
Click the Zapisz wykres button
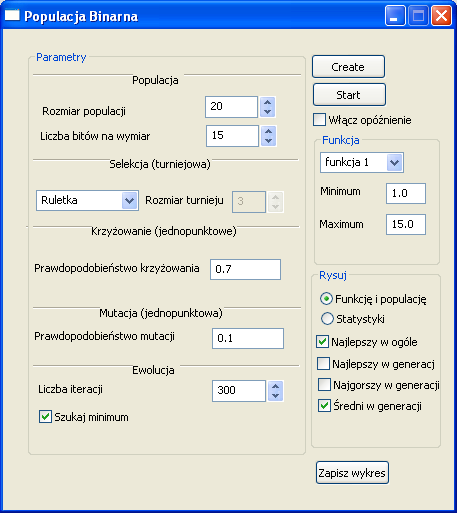click(352, 473)
